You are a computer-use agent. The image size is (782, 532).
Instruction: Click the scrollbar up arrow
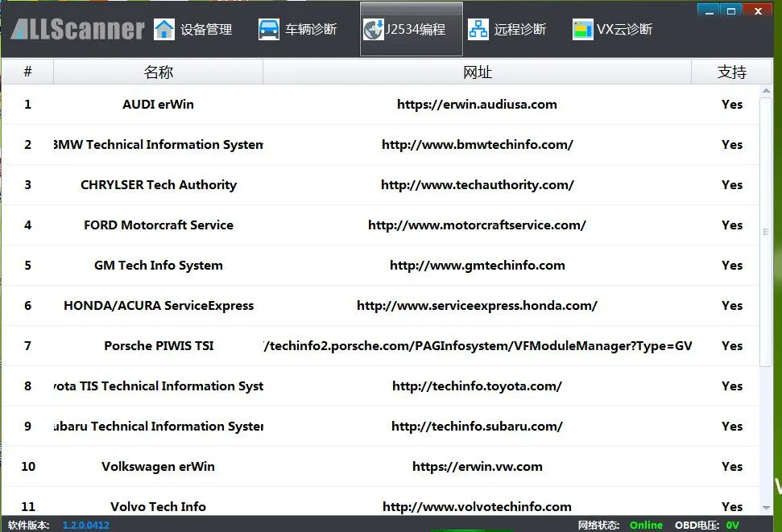pyautogui.click(x=766, y=91)
